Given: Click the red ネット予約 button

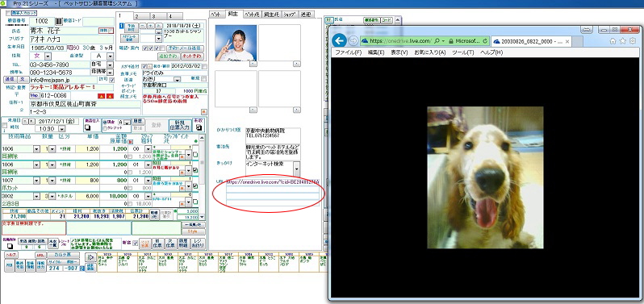Looking at the screenshot, I should pos(191,56).
